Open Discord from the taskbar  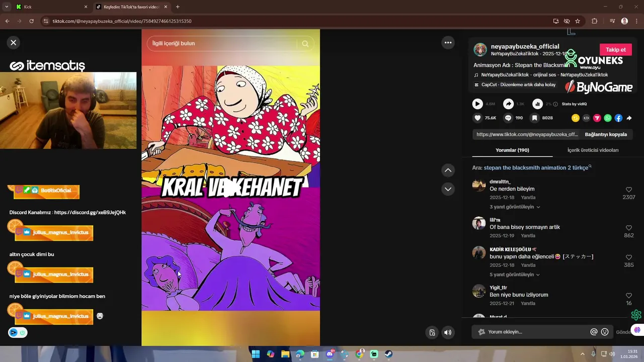[x=330, y=354]
